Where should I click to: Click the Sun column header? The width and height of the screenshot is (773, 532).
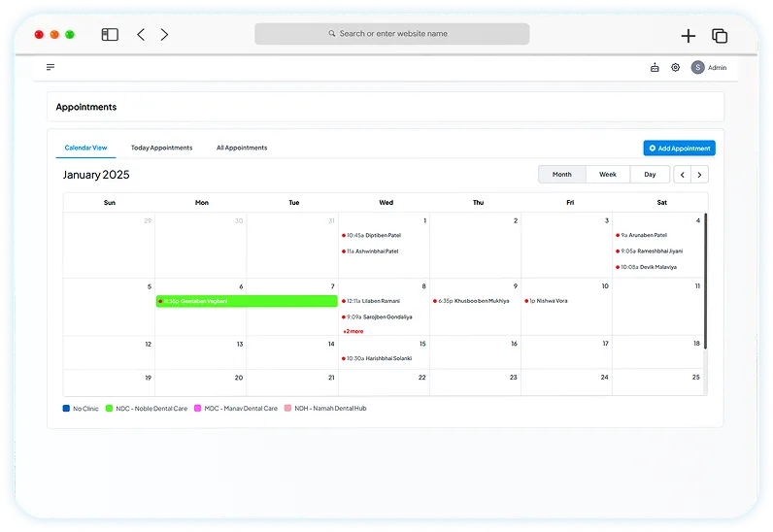click(110, 203)
